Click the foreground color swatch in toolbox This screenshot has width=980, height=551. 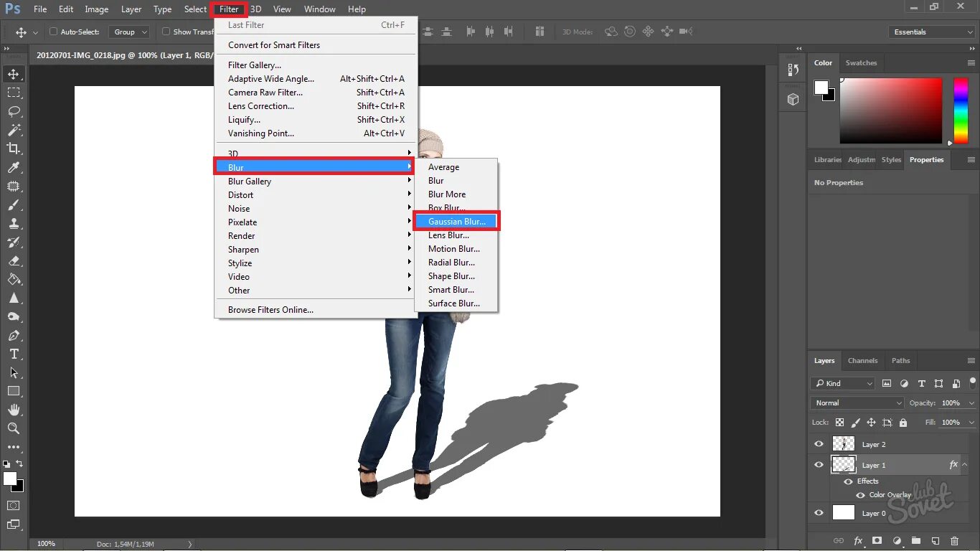click(10, 479)
